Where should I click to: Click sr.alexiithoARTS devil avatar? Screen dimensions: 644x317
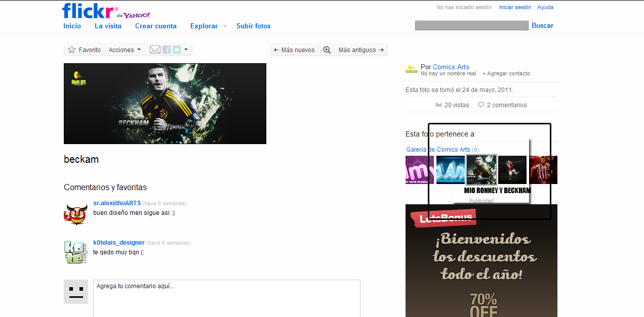click(76, 214)
